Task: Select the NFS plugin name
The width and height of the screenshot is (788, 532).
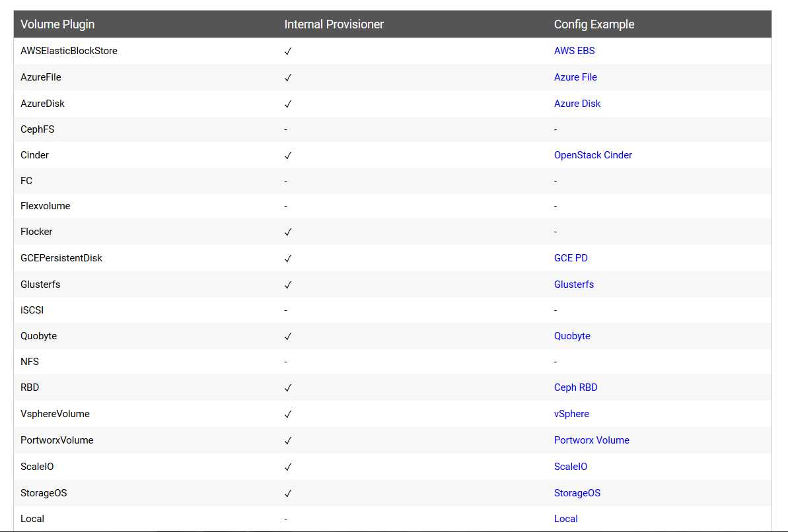Action: coord(29,362)
